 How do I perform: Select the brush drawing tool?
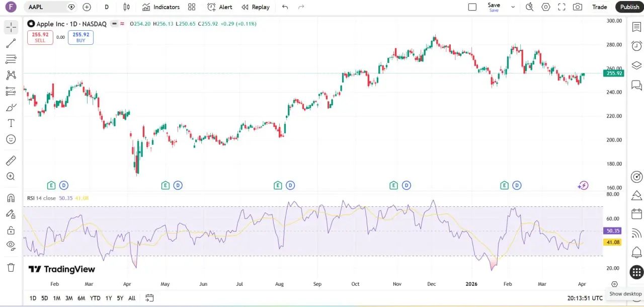pos(11,107)
